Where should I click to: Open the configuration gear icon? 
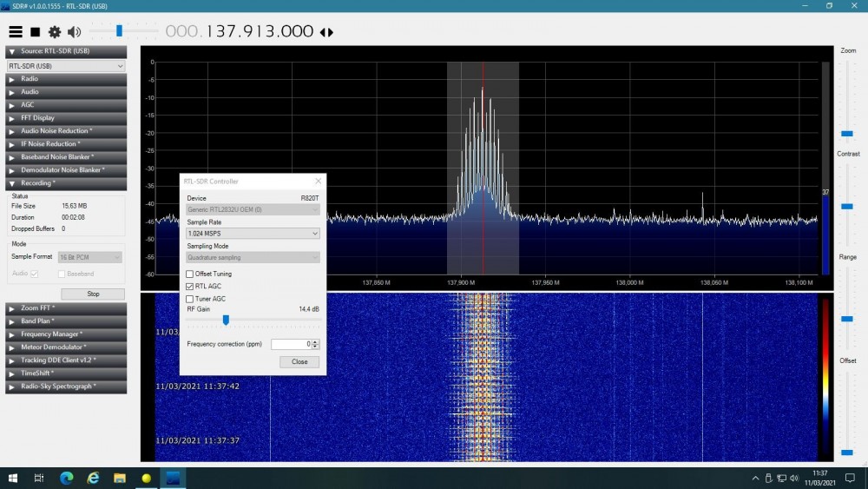[x=54, y=32]
